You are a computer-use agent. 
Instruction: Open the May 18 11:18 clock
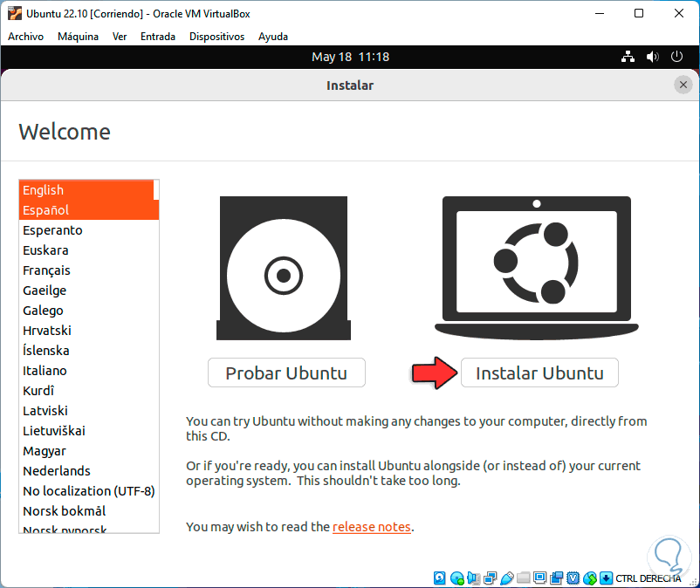[351, 57]
